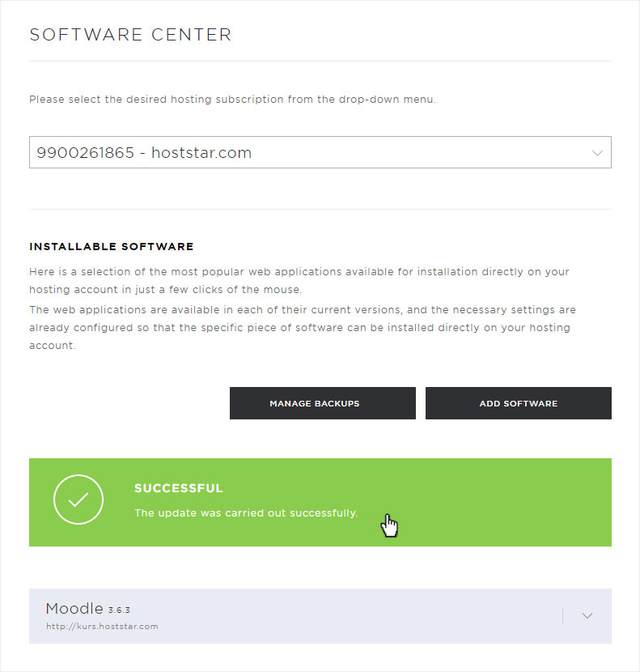Viewport: 640px width, 672px height.
Task: Click the chevron arrow in subscription selector
Action: pyautogui.click(x=597, y=153)
